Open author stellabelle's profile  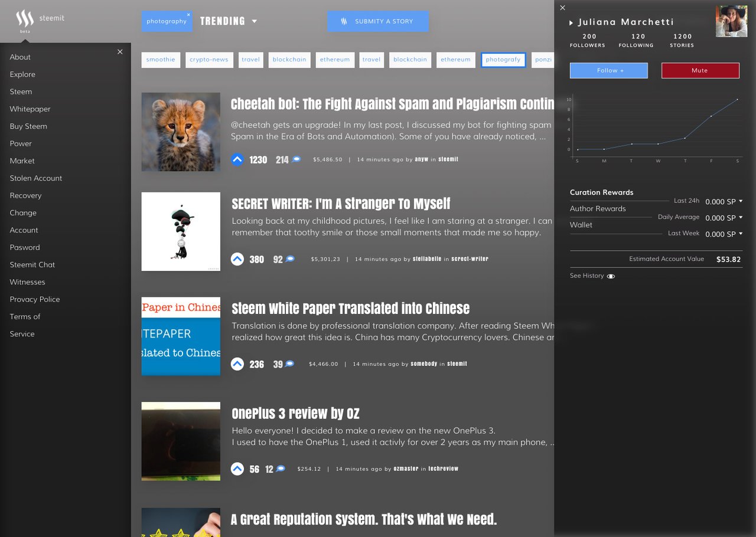click(427, 259)
